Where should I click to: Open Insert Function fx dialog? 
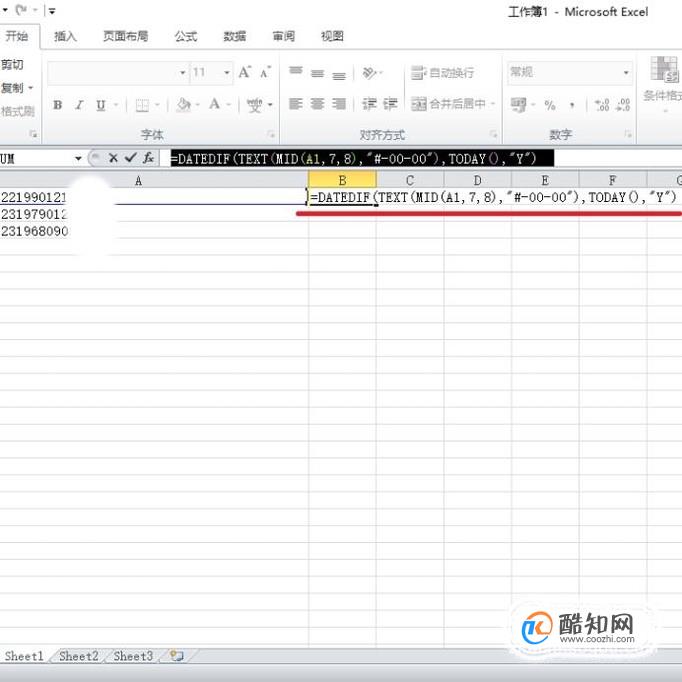point(148,158)
